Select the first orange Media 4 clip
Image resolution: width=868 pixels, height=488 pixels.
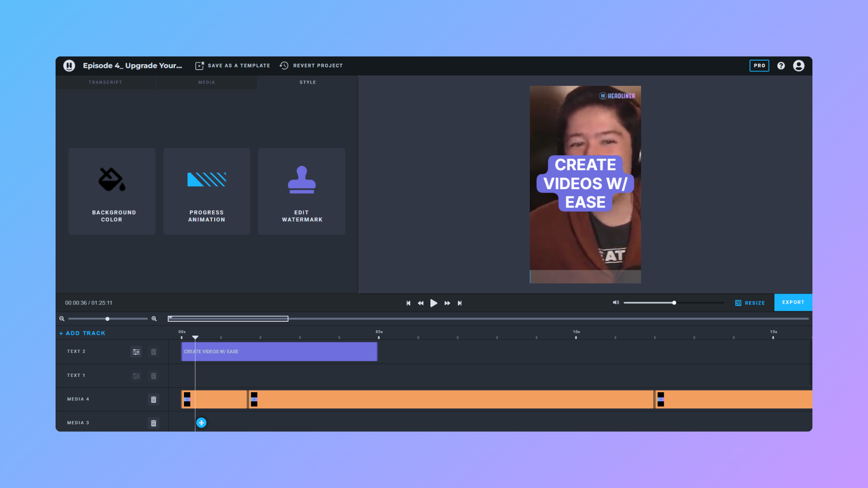pyautogui.click(x=214, y=399)
